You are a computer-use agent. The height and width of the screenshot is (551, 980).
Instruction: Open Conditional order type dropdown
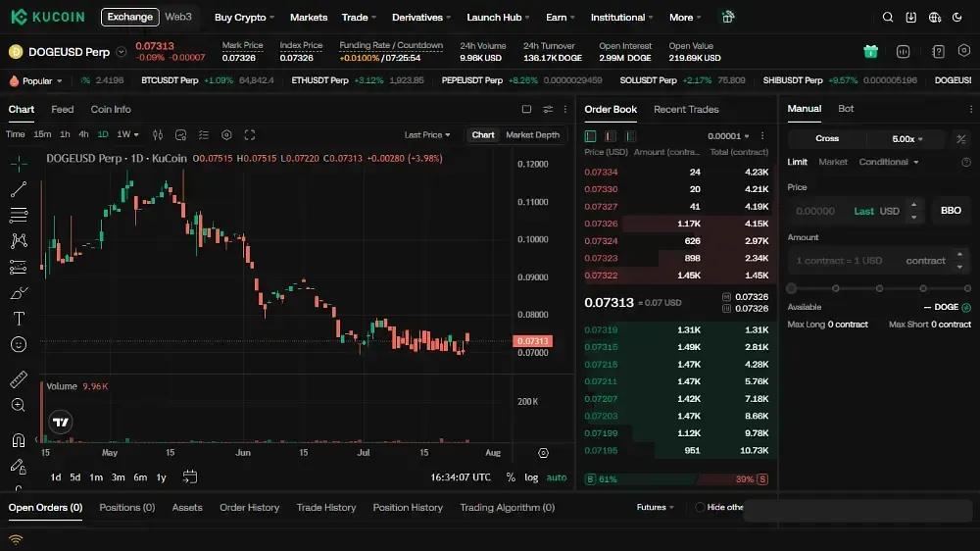(889, 162)
